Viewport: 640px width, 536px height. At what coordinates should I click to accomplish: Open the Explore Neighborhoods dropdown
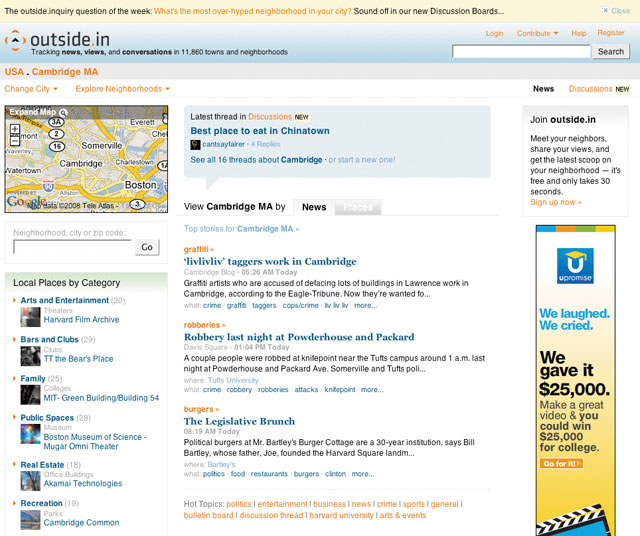tap(122, 89)
